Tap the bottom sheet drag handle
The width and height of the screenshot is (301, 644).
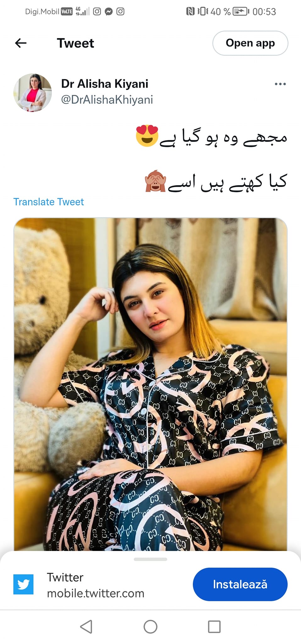[x=150, y=559]
